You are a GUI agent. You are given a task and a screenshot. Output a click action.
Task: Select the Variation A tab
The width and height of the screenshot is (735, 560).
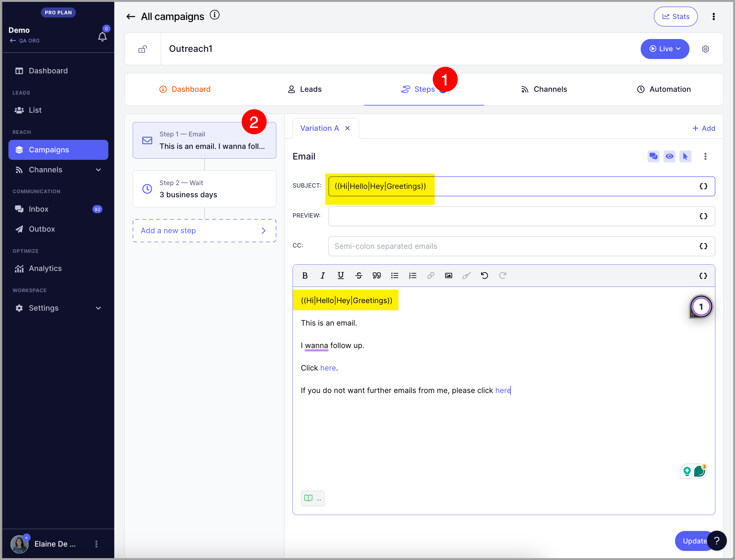pos(319,128)
